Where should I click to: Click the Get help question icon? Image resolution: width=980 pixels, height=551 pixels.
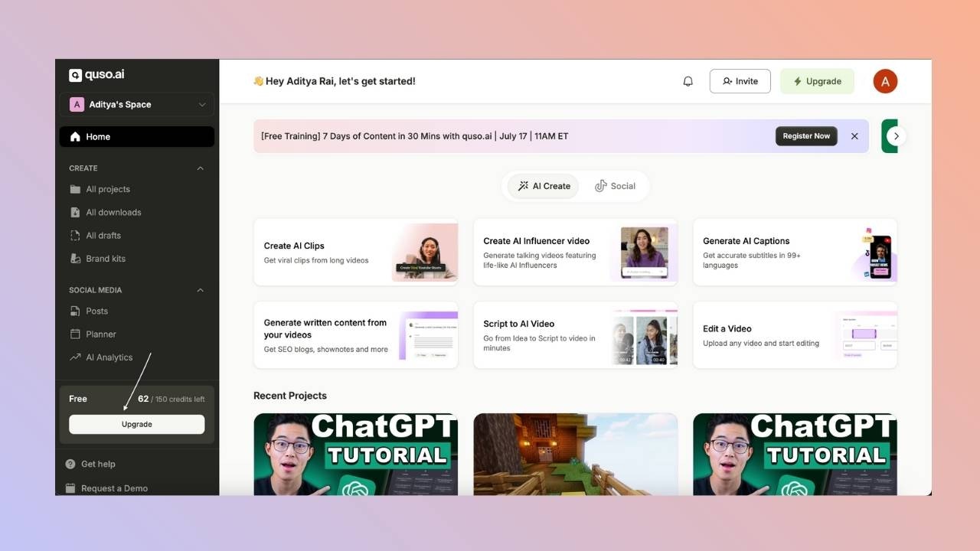click(x=70, y=464)
